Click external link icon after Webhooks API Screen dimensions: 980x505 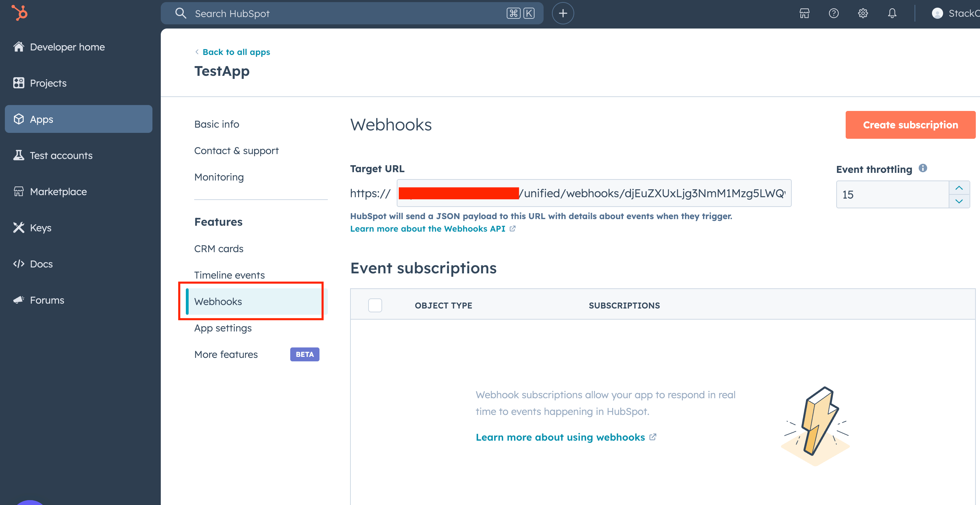pyautogui.click(x=512, y=229)
